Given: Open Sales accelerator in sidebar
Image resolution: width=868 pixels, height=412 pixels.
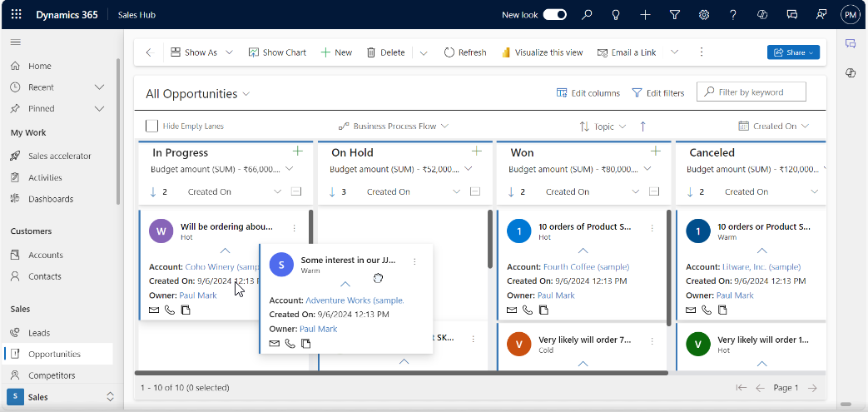Looking at the screenshot, I should coord(60,156).
